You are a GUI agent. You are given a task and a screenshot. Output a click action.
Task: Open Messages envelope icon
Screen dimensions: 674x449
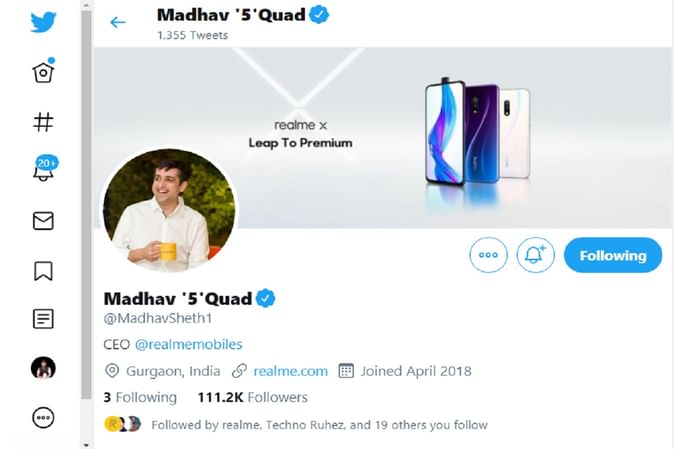(43, 221)
